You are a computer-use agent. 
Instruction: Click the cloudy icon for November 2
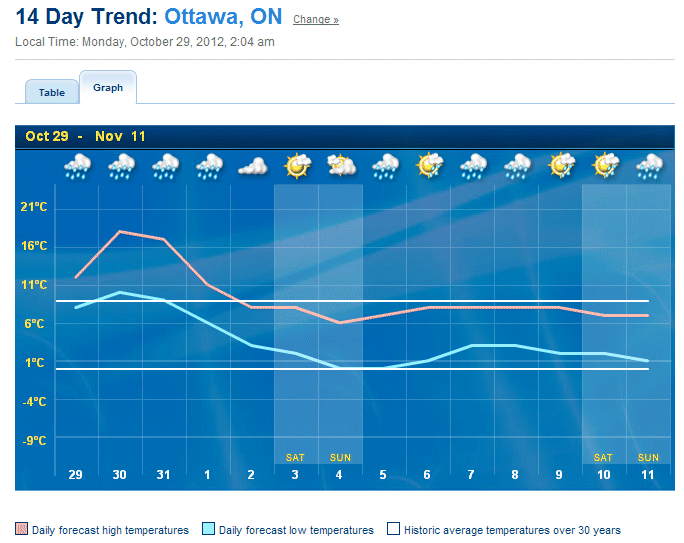pyautogui.click(x=253, y=166)
